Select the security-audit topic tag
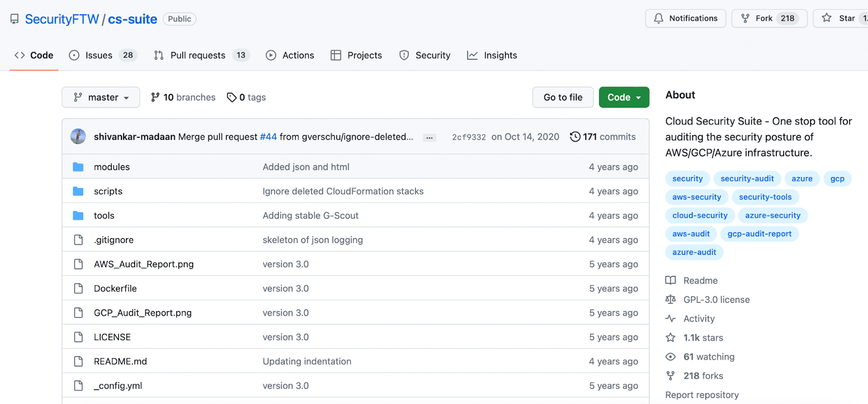868x404 pixels. (748, 179)
